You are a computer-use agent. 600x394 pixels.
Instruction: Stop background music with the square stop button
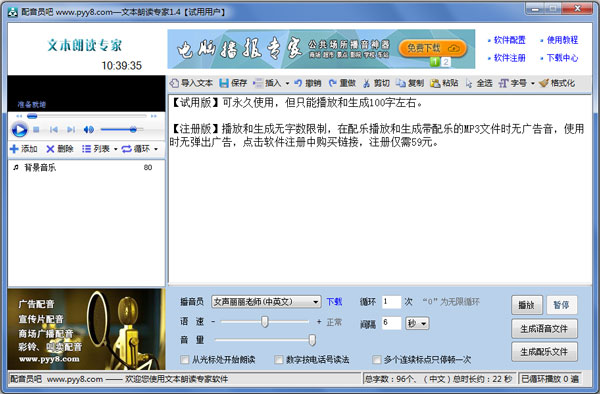[36, 130]
